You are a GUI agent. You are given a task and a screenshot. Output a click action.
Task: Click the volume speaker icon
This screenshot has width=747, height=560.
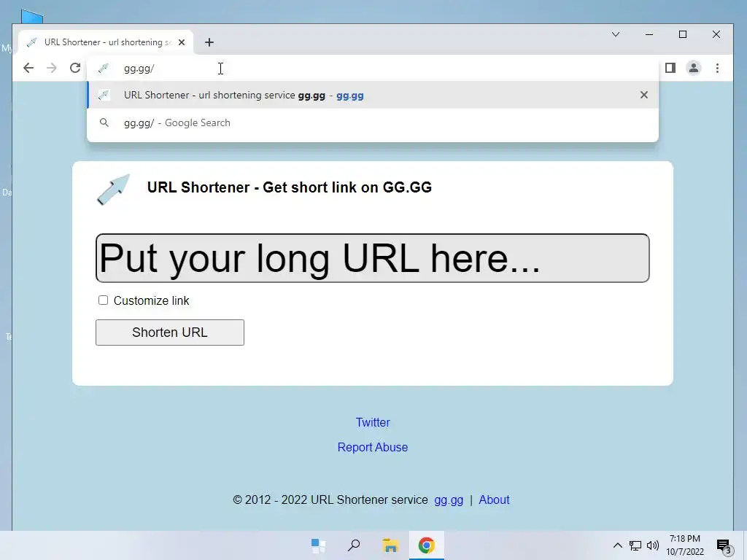pos(653,545)
